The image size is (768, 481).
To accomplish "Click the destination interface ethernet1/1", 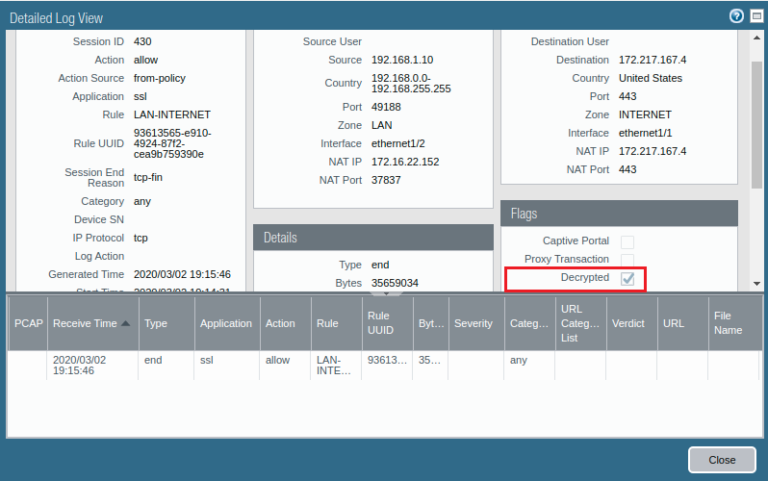I will (645, 133).
